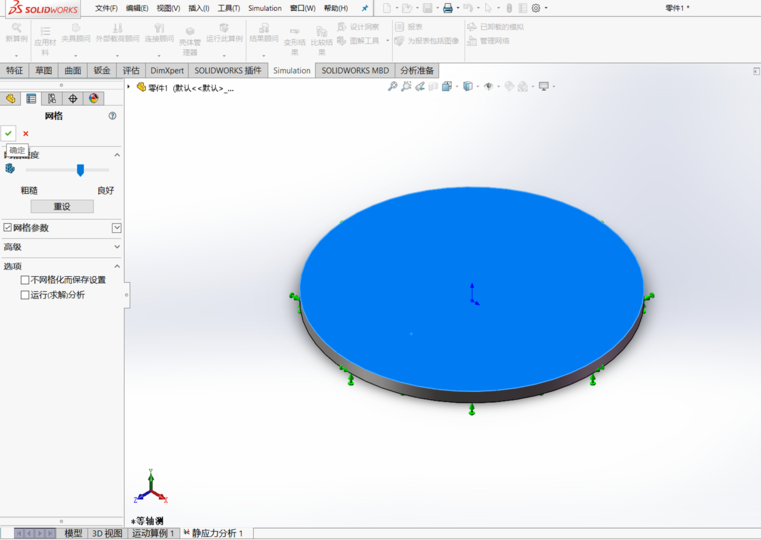Open the 窗口(W) menu
Image resolution: width=761 pixels, height=540 pixels.
coord(303,8)
